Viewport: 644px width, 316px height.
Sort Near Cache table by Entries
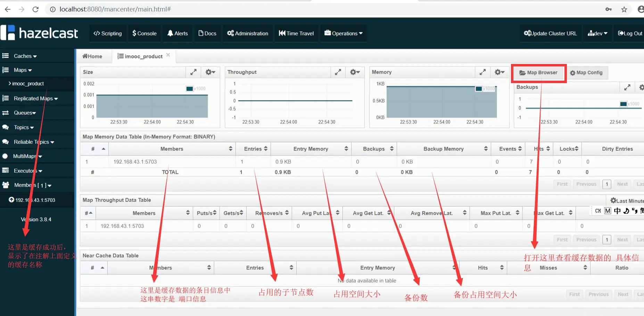(255, 268)
